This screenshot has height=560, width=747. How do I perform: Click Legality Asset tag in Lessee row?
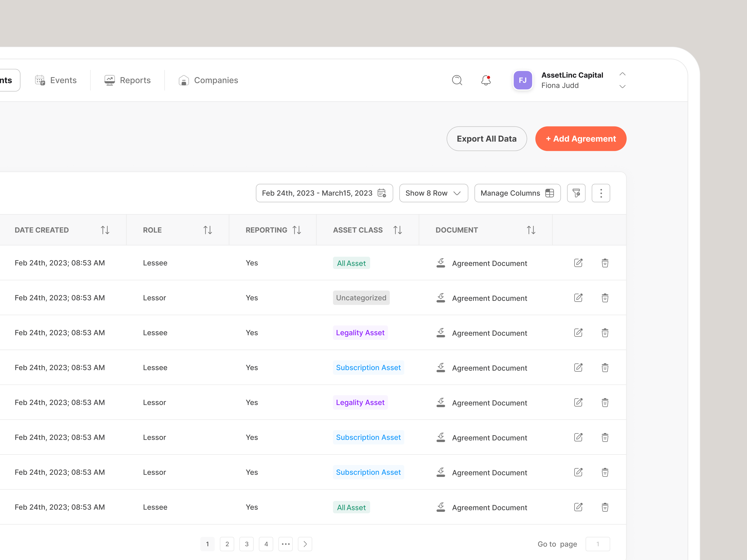coord(360,333)
